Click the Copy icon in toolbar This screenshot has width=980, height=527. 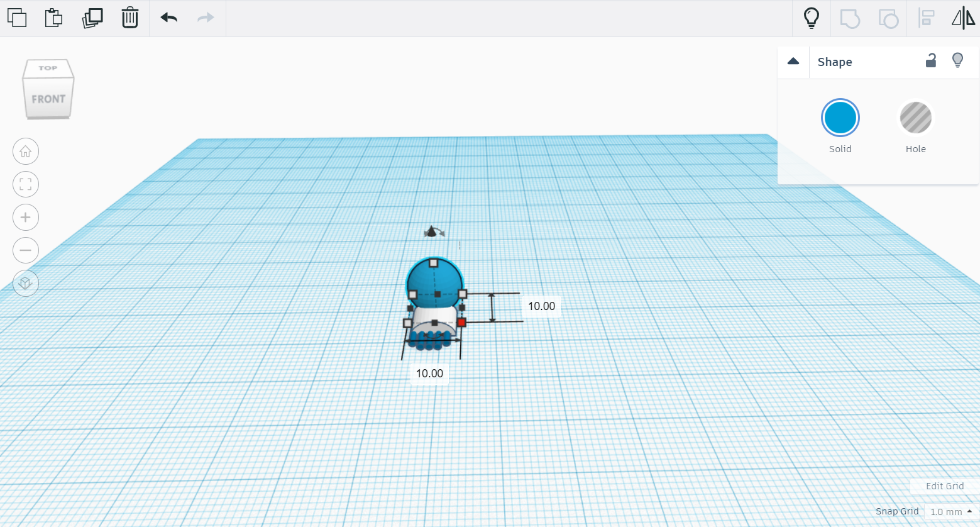(x=17, y=18)
